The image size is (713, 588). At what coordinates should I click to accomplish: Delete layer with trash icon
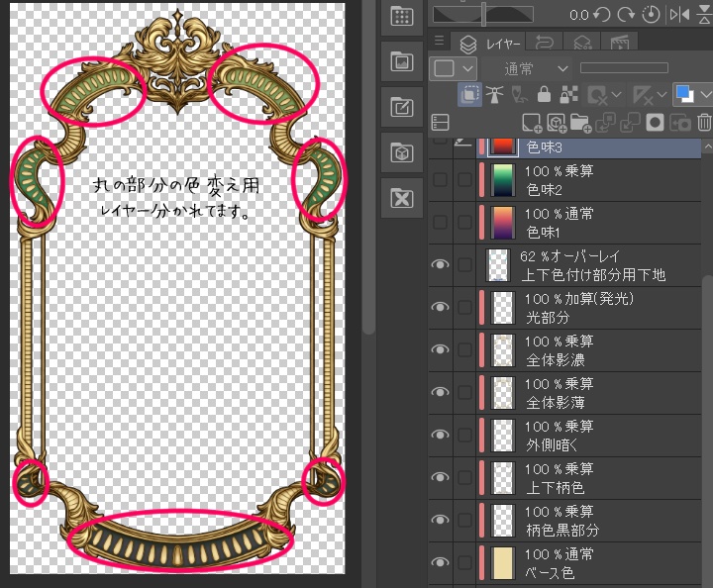click(x=704, y=123)
